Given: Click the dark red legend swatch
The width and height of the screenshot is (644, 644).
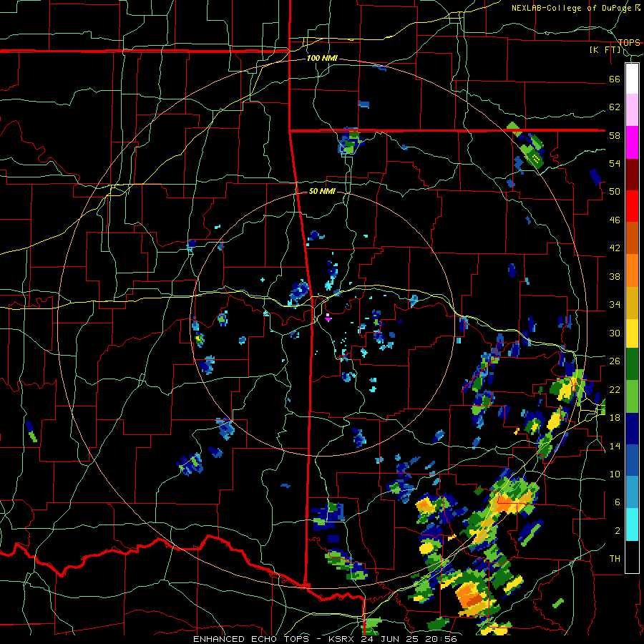Looking at the screenshot, I should [632, 175].
